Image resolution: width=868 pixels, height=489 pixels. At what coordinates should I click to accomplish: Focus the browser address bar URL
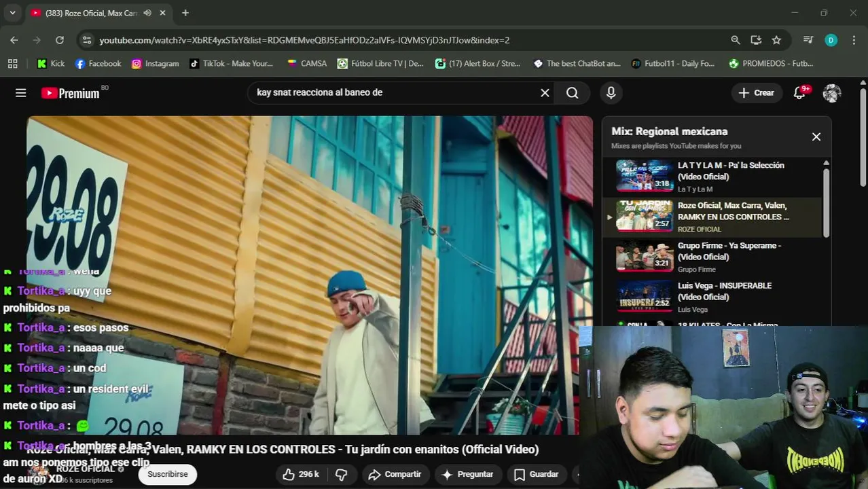tap(304, 40)
